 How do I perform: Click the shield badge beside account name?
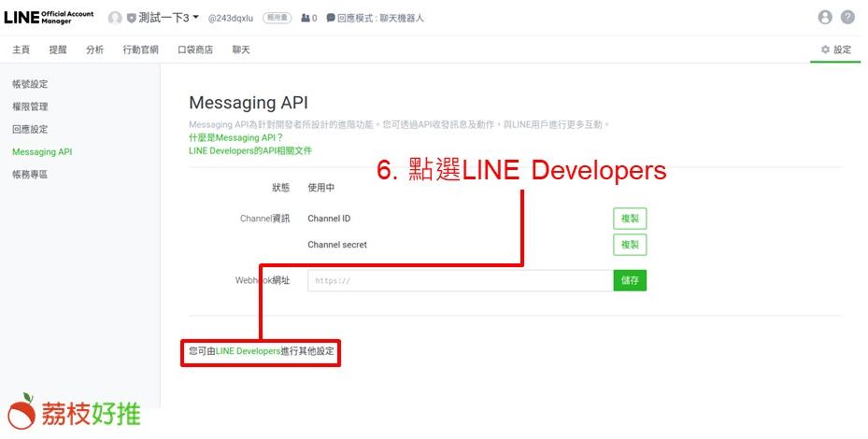click(x=132, y=18)
